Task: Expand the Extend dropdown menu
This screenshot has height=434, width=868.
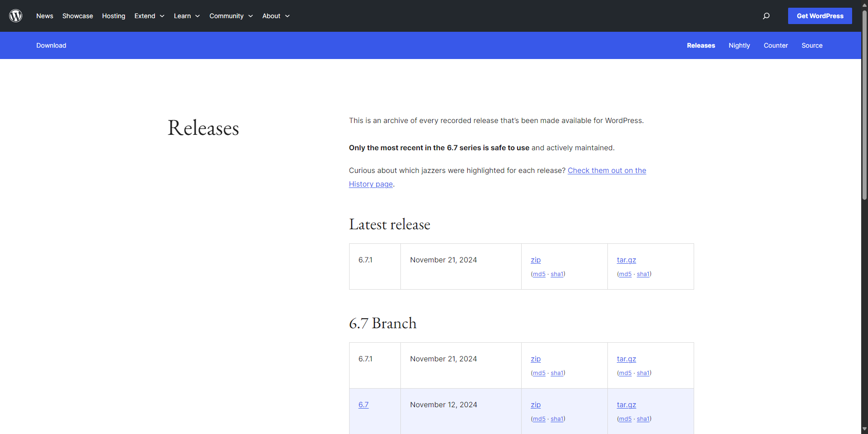Action: pos(149,16)
